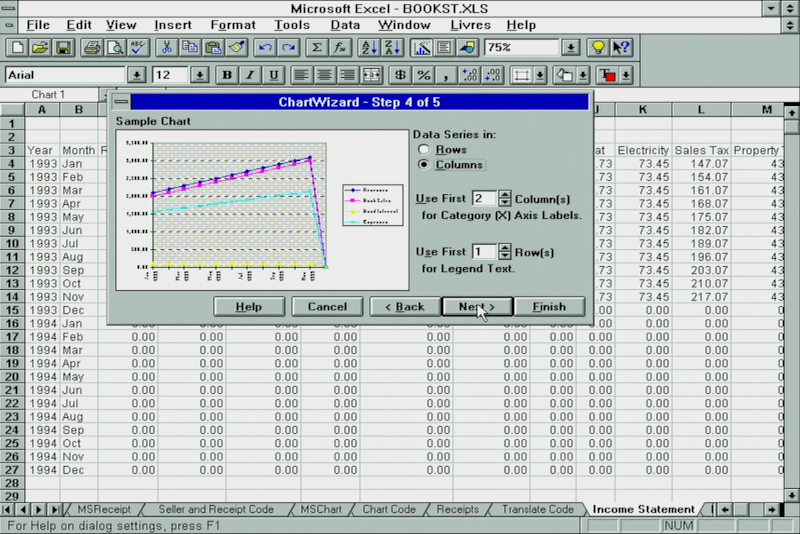Click the Finish button in ChartWizard
This screenshot has width=800, height=534.
[548, 307]
